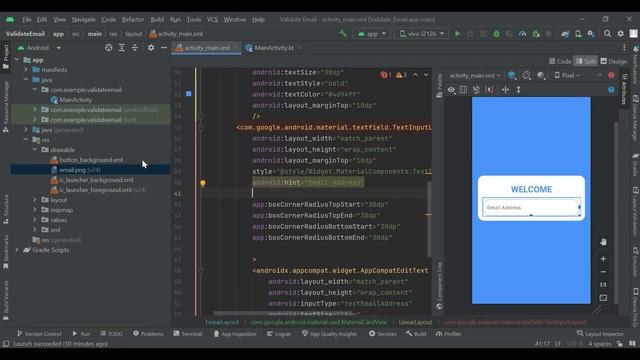Open the Navigate menu
The image size is (640, 360).
[x=84, y=20]
